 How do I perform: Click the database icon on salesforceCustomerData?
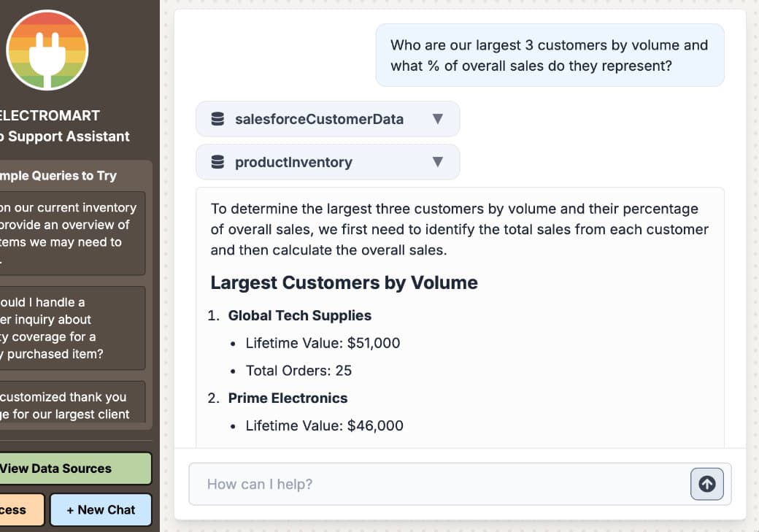coord(217,119)
